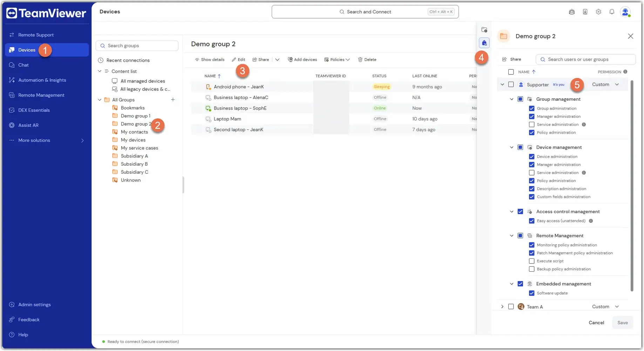Open the settings gear in top bar
This screenshot has height=351, width=644.
click(598, 12)
